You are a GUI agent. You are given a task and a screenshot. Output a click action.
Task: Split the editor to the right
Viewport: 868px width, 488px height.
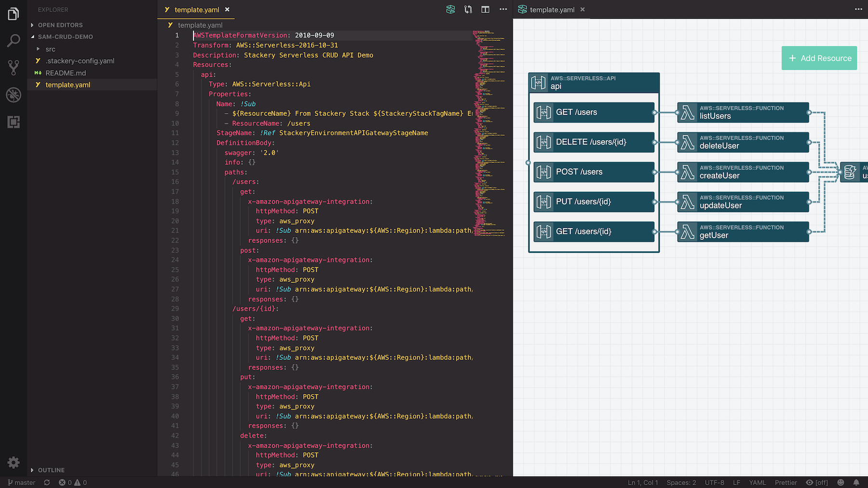485,9
